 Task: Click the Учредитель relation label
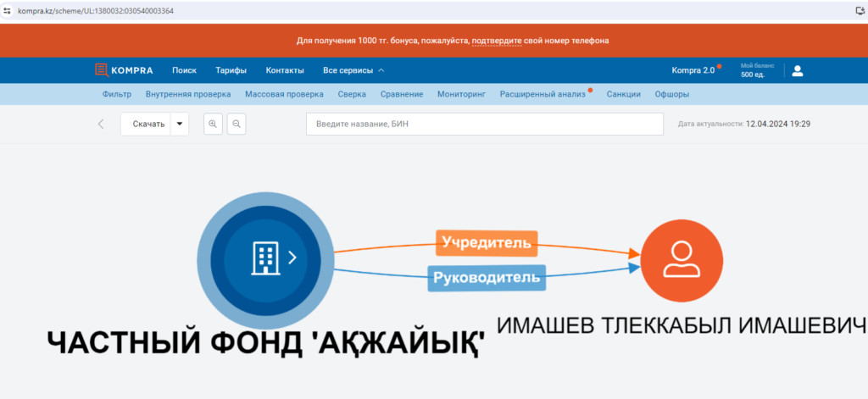point(487,242)
